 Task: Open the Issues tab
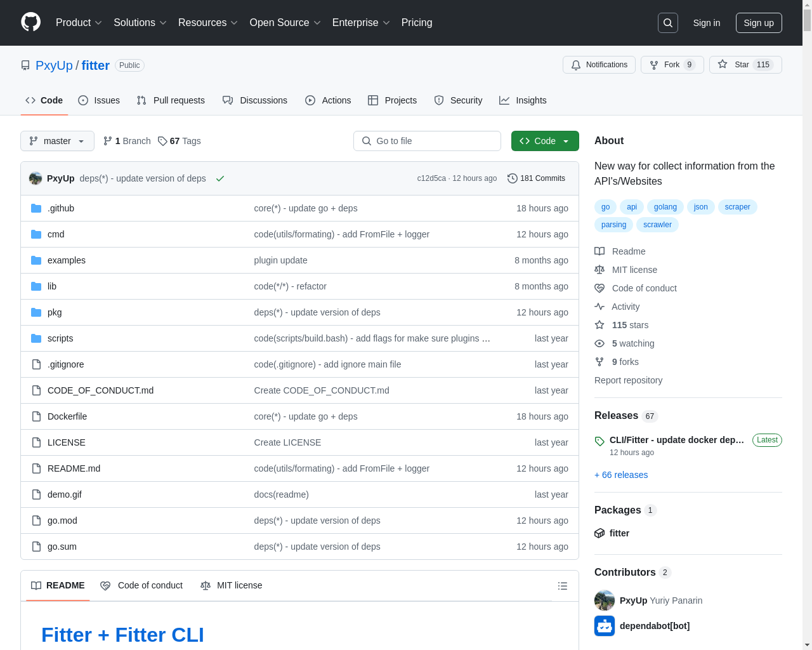pos(99,100)
